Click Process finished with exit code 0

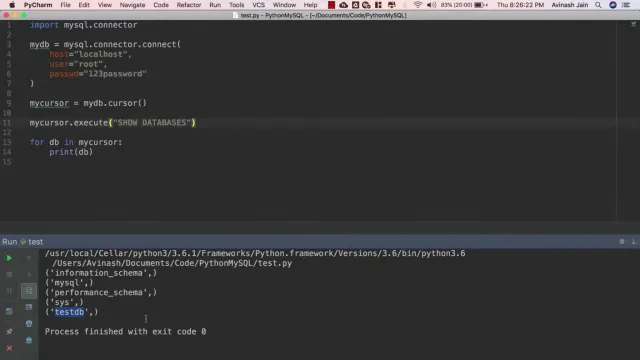(x=125, y=332)
